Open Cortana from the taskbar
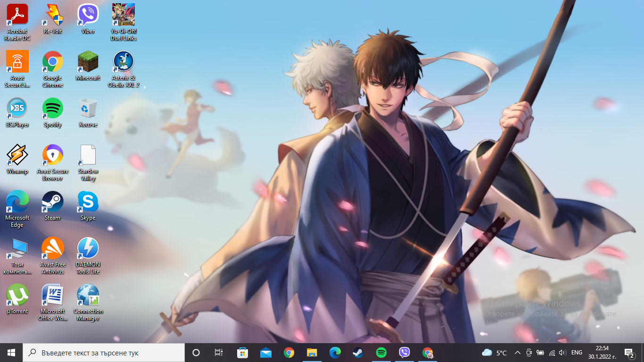The height and width of the screenshot is (362, 644). (196, 353)
